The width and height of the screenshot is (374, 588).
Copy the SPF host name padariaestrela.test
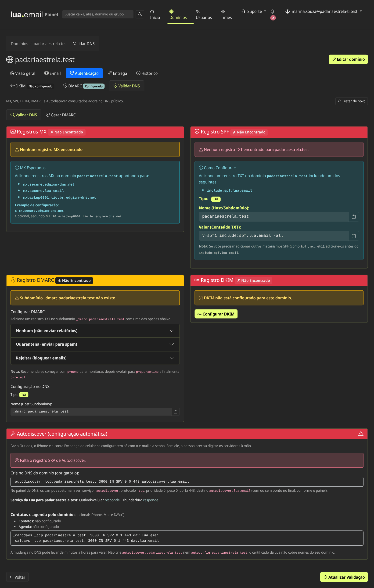pyautogui.click(x=353, y=217)
